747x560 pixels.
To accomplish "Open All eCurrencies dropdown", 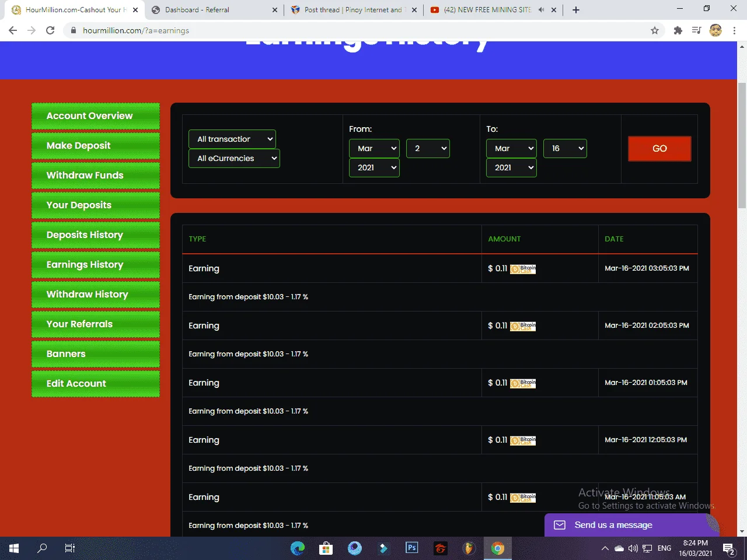I will 234,158.
